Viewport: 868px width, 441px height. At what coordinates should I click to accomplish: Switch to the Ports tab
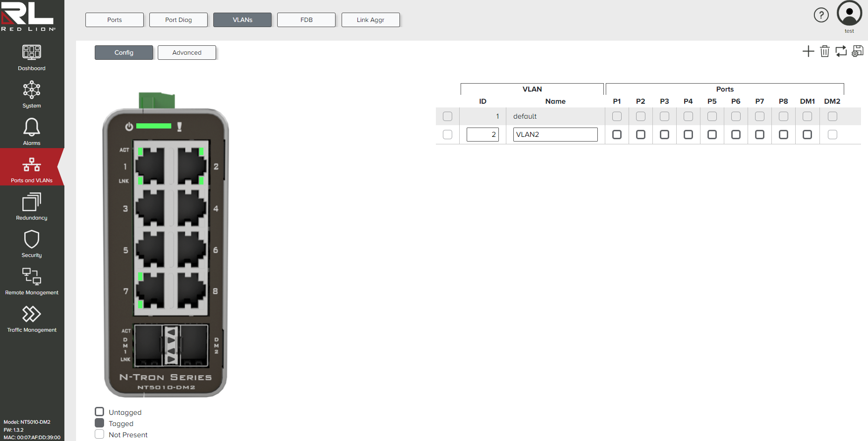(x=114, y=20)
